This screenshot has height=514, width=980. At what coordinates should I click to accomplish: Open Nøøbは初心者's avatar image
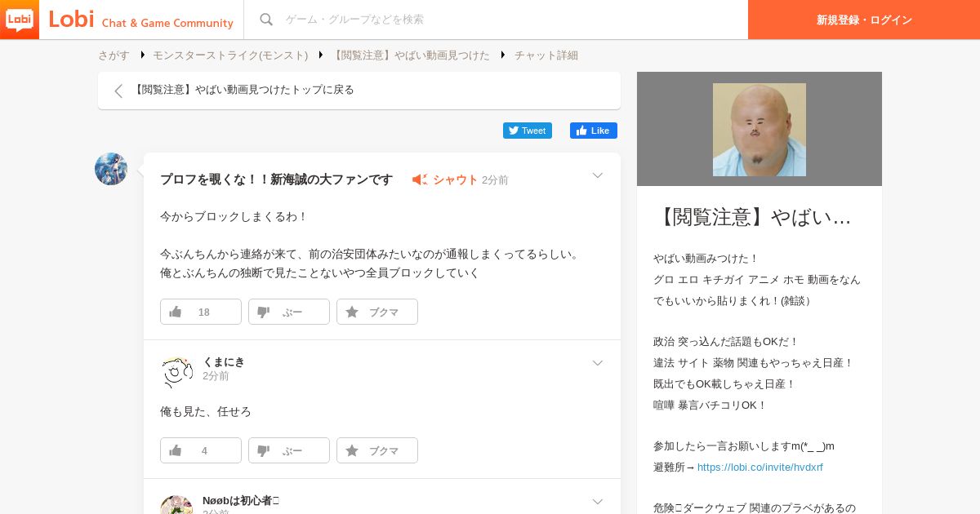point(176,504)
